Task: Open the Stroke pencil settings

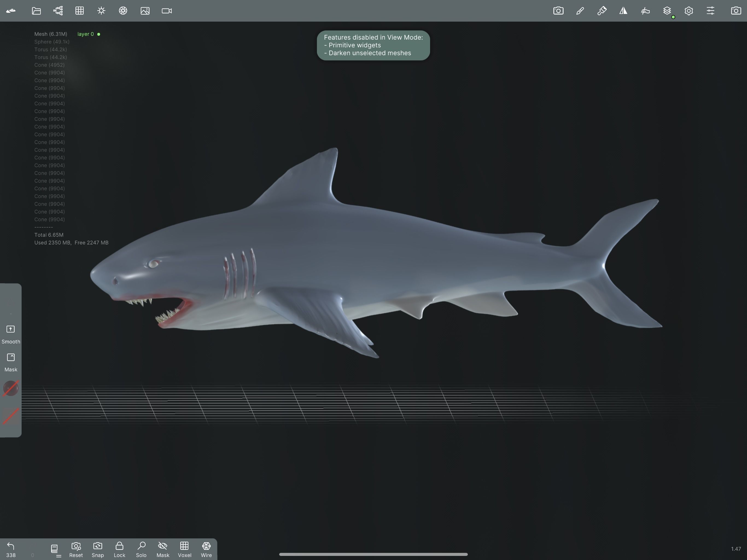Action: [x=580, y=11]
